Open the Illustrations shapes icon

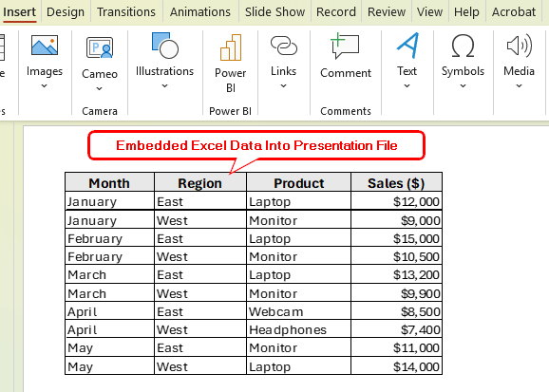click(x=164, y=46)
